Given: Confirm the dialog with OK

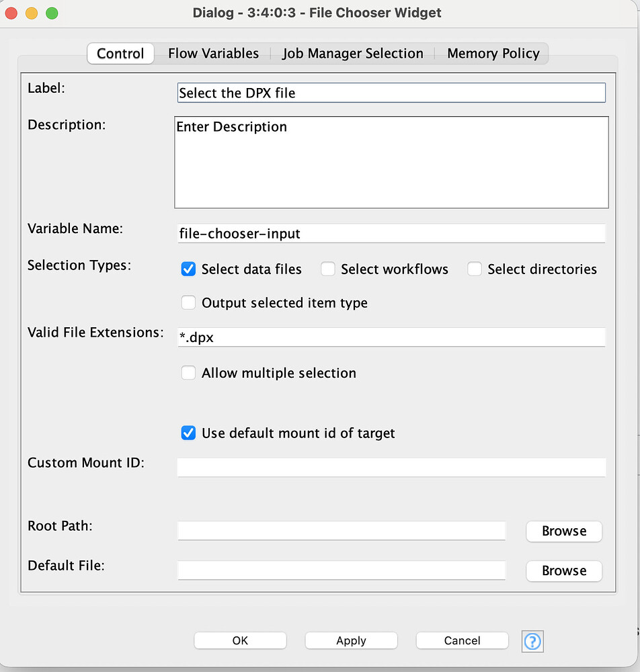Looking at the screenshot, I should tap(240, 640).
